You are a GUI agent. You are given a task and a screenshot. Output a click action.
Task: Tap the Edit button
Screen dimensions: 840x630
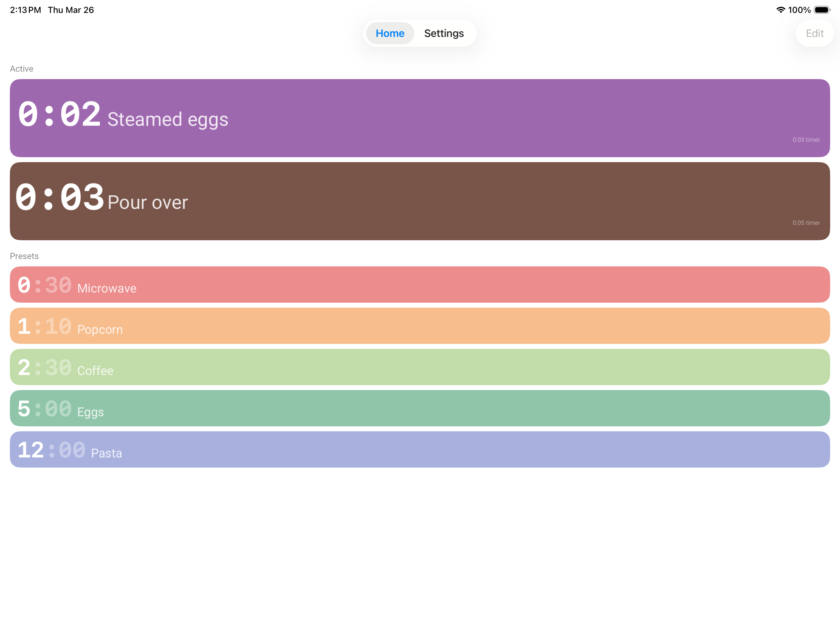814,34
